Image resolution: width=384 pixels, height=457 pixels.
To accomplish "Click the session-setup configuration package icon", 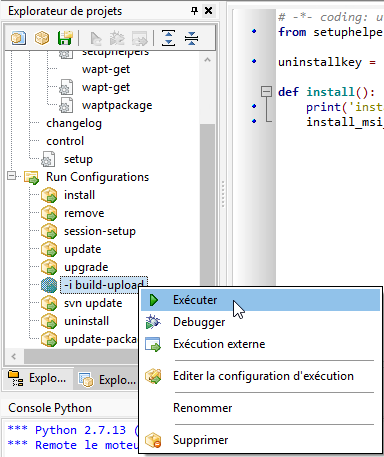I will pos(49,231).
